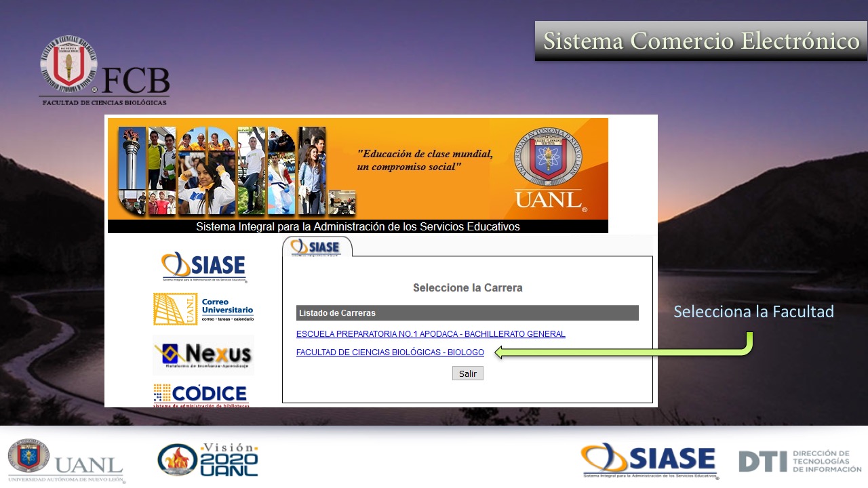Click the FCB faculty logo
The width and height of the screenshot is (868, 488).
pos(104,71)
